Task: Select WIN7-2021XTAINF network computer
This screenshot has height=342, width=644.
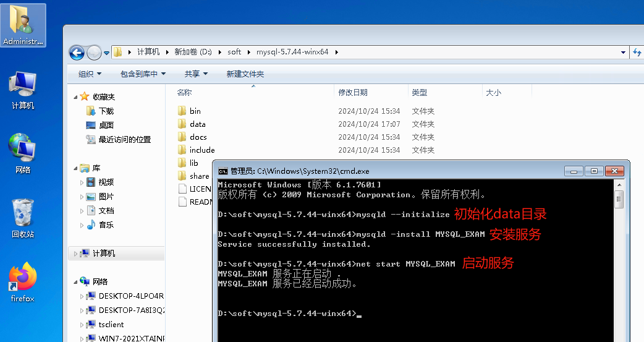Action: [131, 338]
